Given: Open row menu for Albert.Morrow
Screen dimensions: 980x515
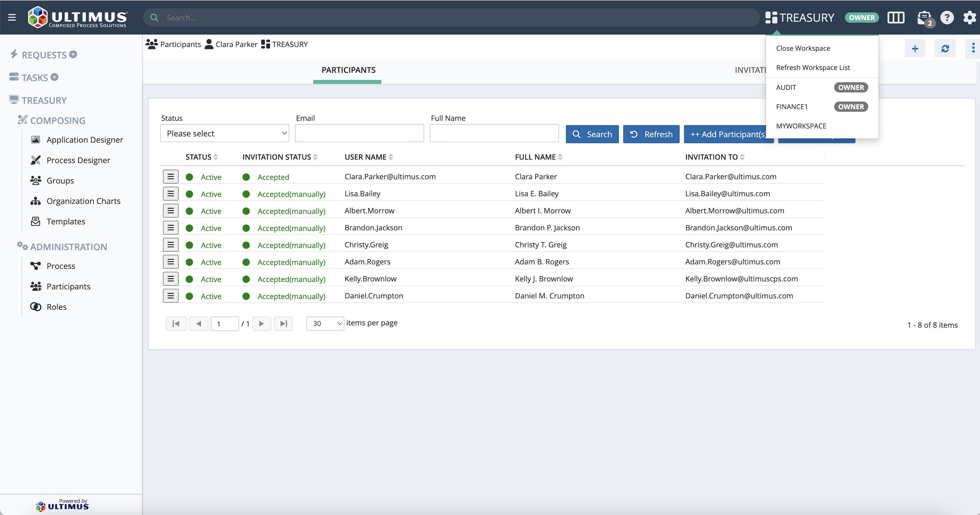Looking at the screenshot, I should tap(171, 211).
